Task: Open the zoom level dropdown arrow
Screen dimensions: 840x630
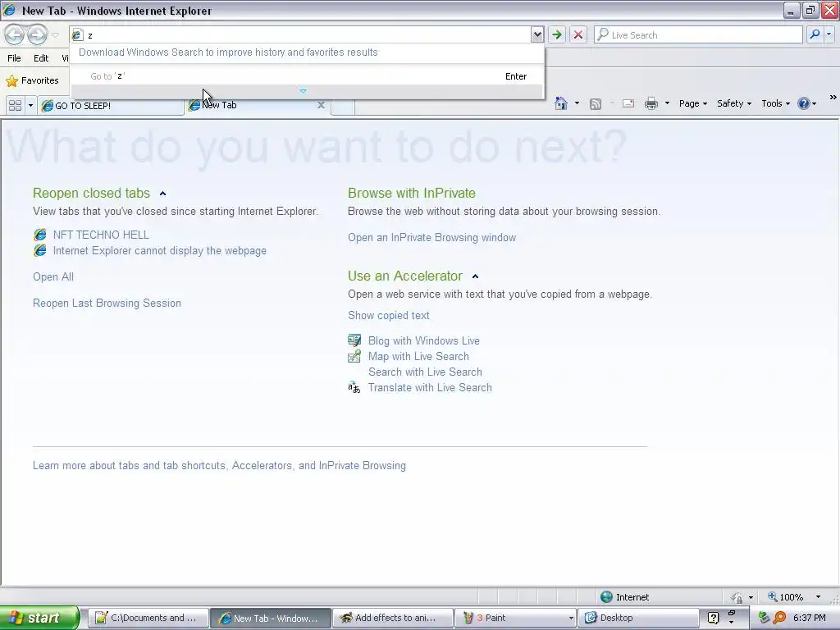Action: click(x=818, y=597)
